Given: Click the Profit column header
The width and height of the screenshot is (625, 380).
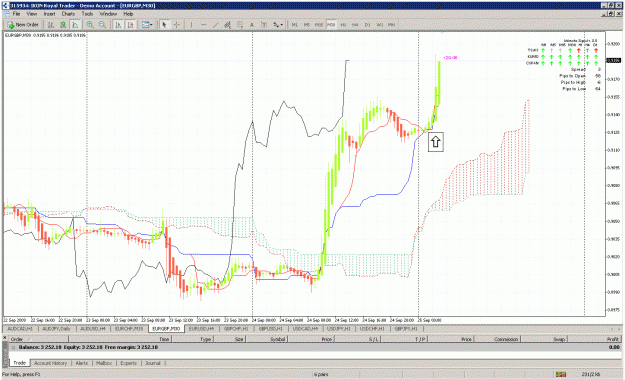Looking at the screenshot, I should [595, 339].
